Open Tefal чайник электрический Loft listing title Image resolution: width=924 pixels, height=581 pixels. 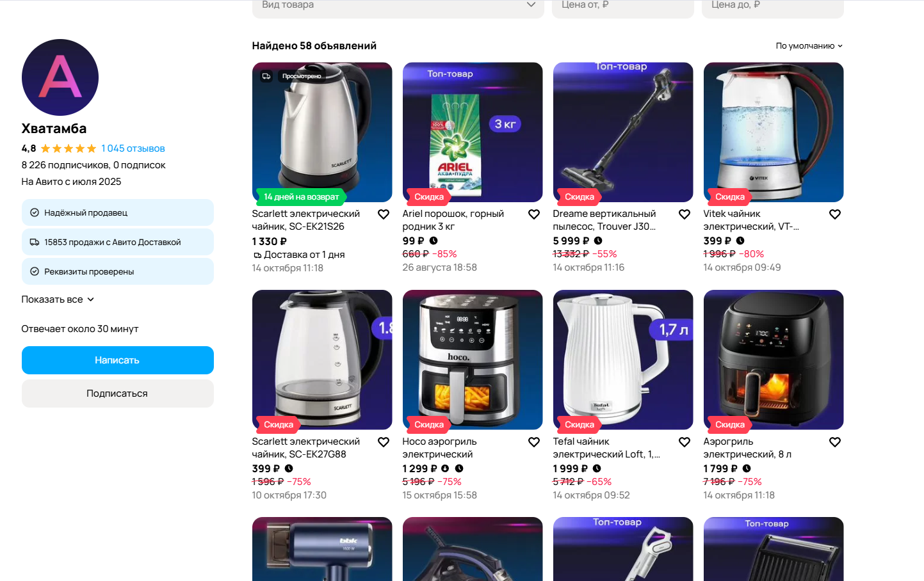coord(607,448)
